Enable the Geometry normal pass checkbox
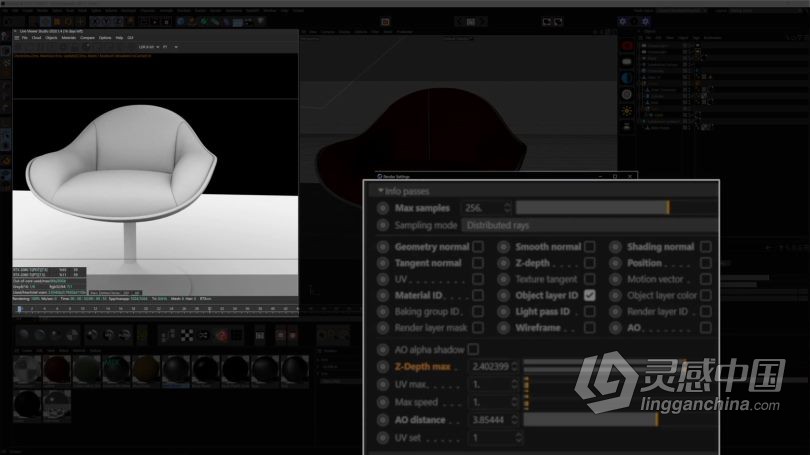This screenshot has width=810, height=455. (x=478, y=247)
